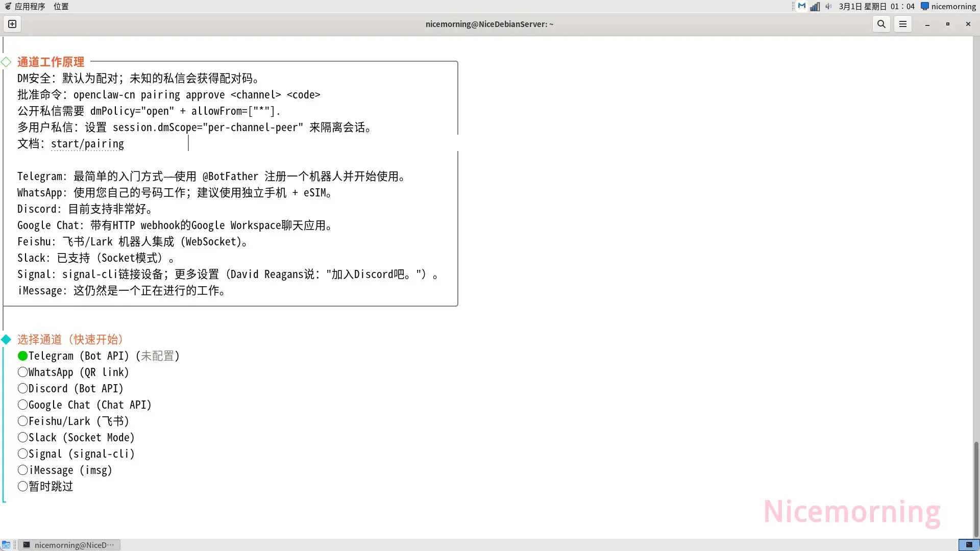The height and width of the screenshot is (551, 980).
Task: Click the blue M tray icon
Action: 802,6
